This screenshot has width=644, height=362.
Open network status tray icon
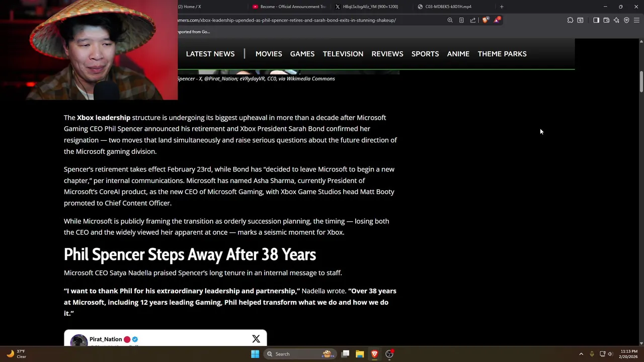602,354
